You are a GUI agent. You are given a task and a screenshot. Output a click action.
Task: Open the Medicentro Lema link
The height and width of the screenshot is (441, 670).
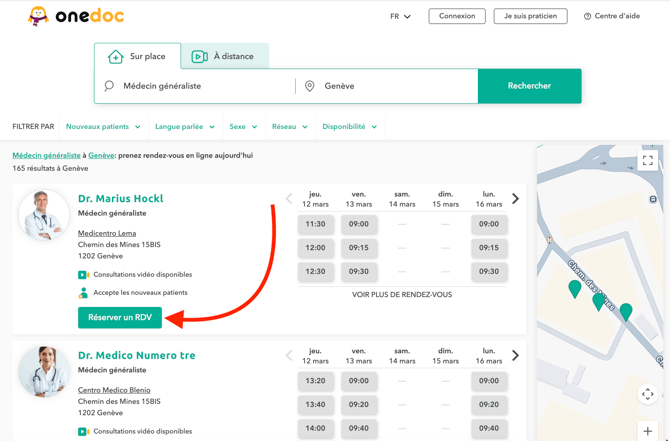pyautogui.click(x=107, y=233)
